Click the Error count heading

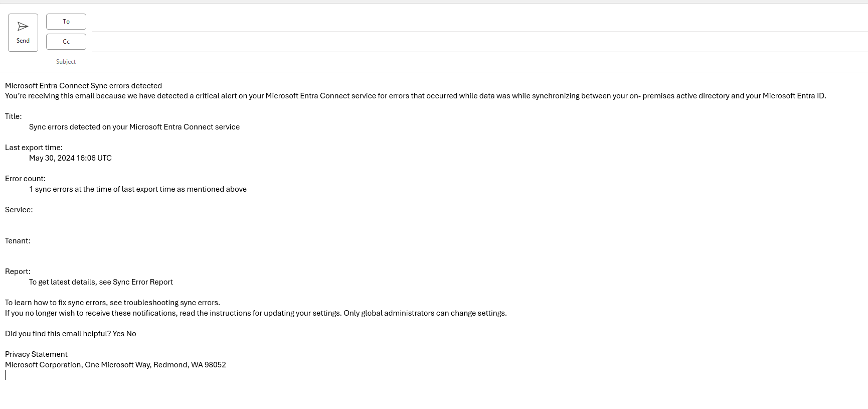point(25,178)
